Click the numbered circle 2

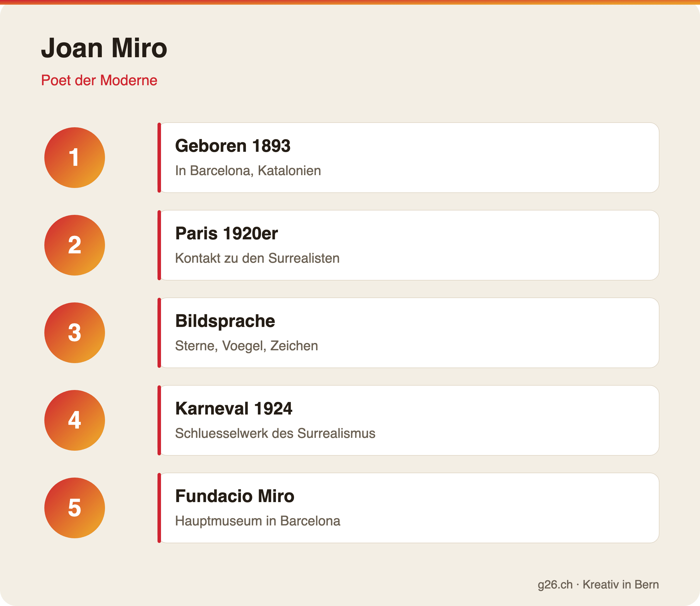[x=75, y=245]
